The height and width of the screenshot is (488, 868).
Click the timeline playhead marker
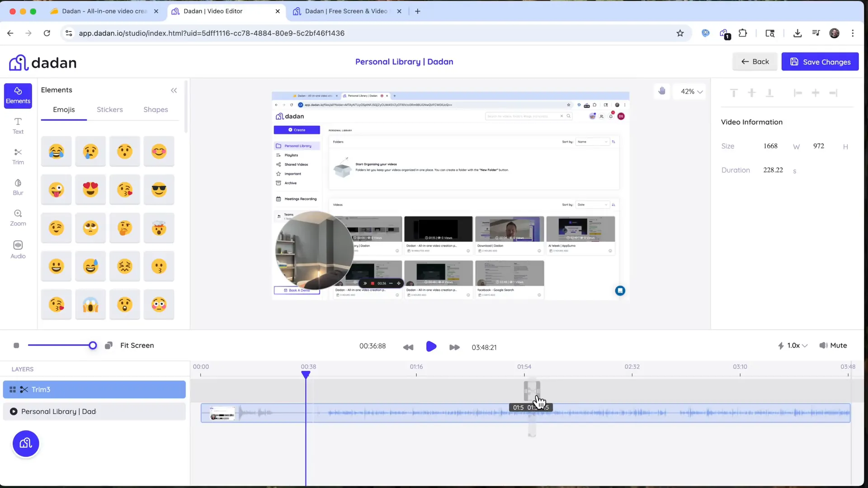(x=306, y=375)
